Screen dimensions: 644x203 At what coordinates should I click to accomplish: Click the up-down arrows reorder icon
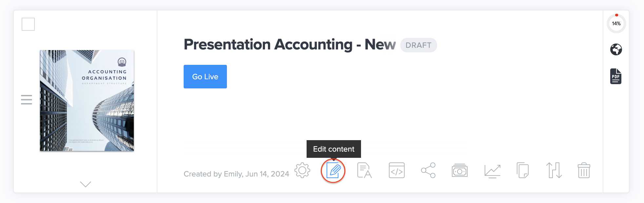pos(554,171)
